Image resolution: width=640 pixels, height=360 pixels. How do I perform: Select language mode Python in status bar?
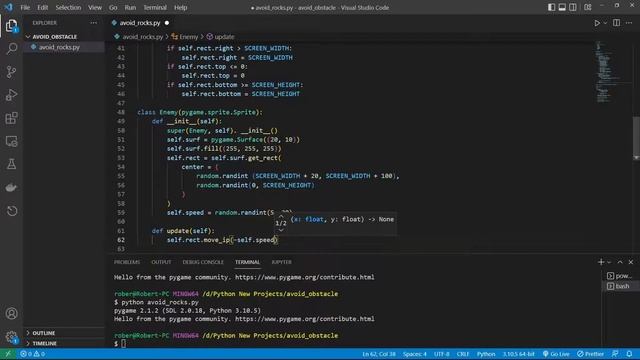[x=486, y=354]
